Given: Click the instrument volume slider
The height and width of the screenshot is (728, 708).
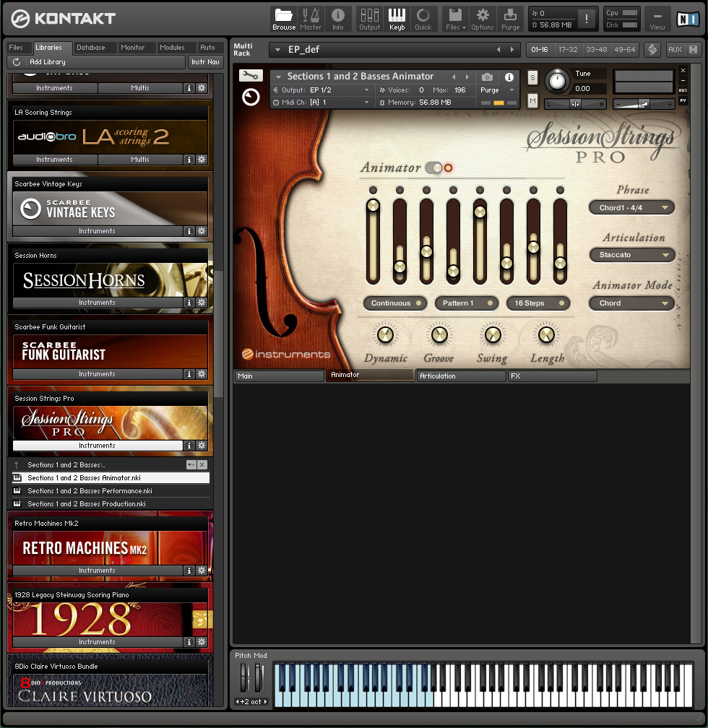Looking at the screenshot, I should (x=644, y=105).
